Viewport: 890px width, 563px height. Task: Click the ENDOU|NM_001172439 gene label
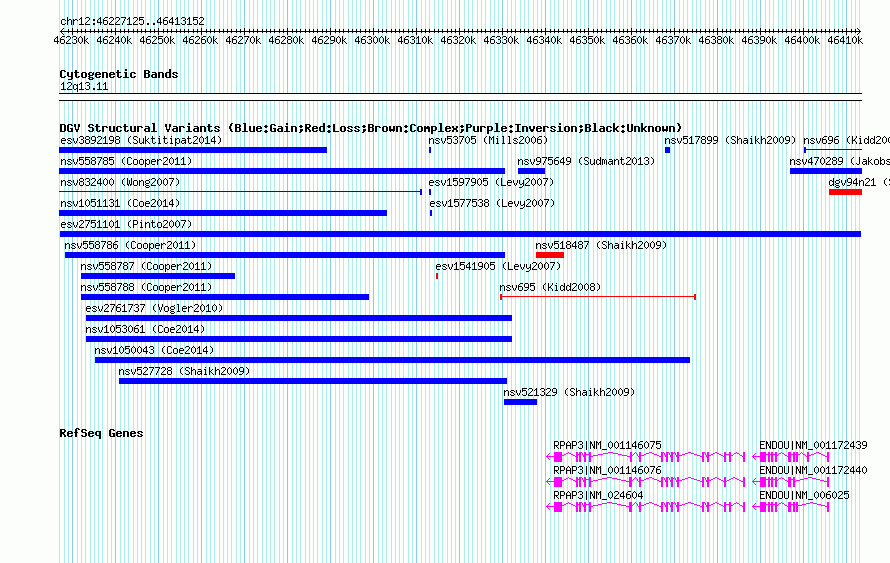813,446
